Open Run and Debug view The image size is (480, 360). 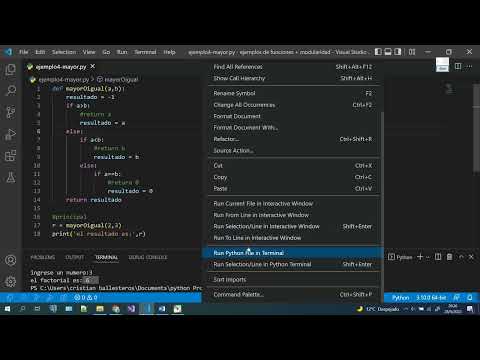[x=11, y=134]
